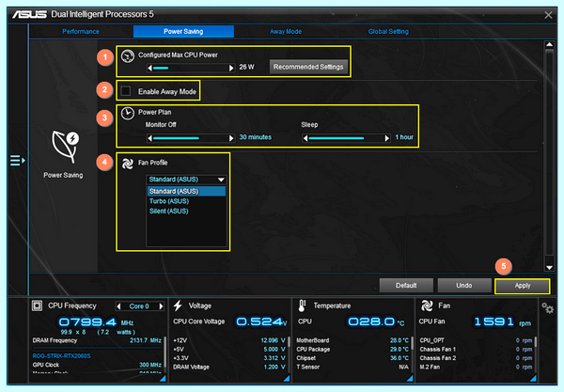564x392 pixels.
Task: Expand the Voltage panel corner triangle
Action: click(x=287, y=378)
